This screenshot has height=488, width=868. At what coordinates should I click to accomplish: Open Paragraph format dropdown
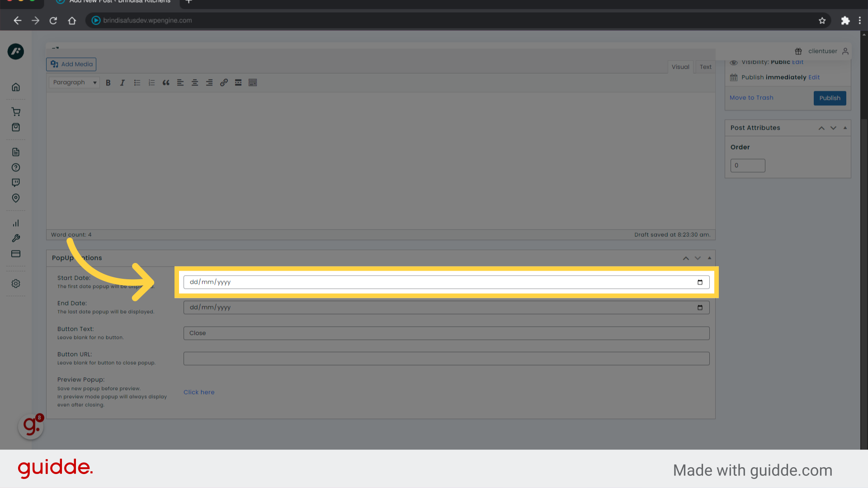pos(74,82)
